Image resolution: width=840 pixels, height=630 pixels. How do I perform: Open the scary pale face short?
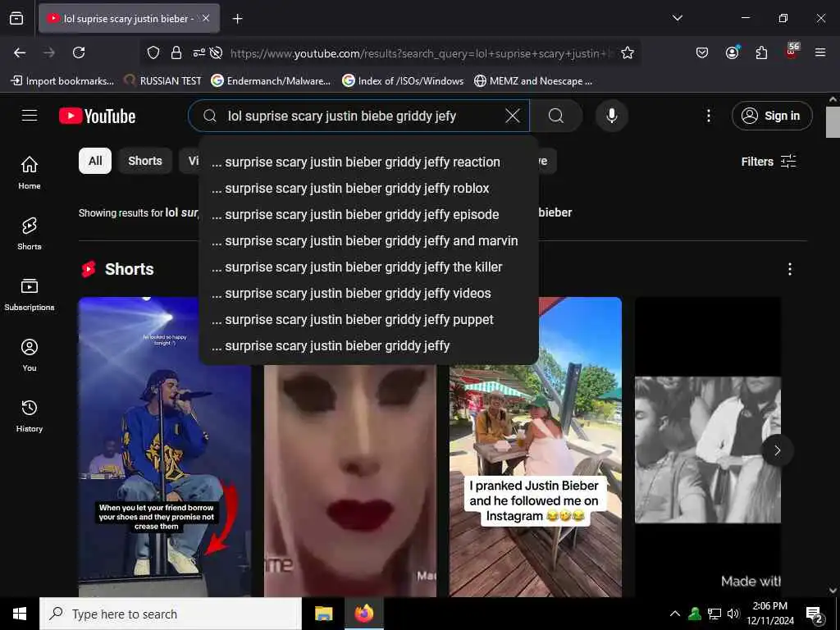click(x=349, y=481)
